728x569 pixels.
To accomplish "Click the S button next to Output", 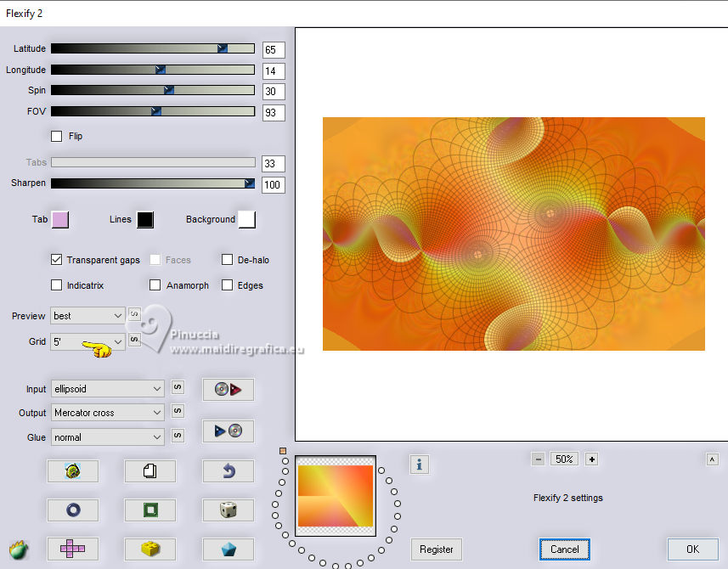I will (178, 411).
